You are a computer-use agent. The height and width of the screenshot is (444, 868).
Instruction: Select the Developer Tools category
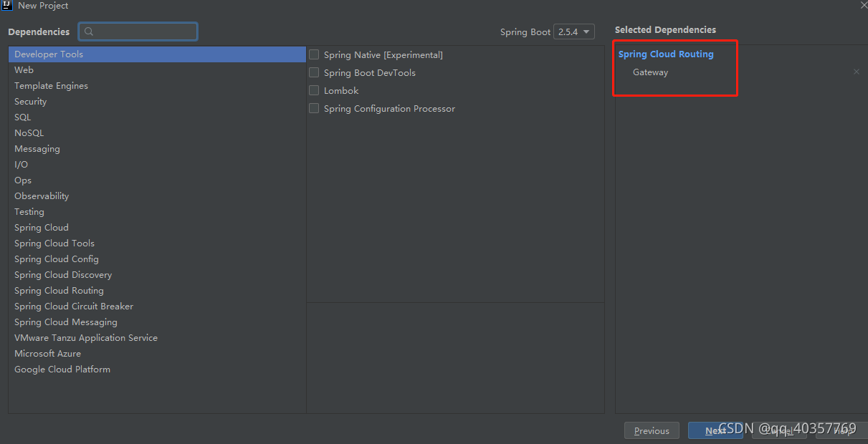157,54
